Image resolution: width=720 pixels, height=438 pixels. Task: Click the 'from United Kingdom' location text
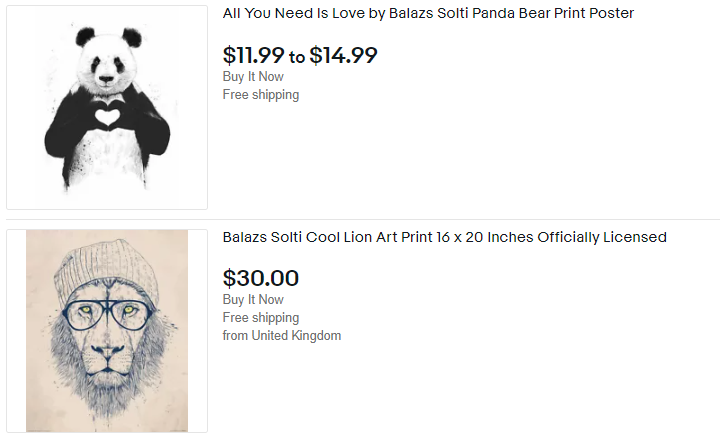281,336
